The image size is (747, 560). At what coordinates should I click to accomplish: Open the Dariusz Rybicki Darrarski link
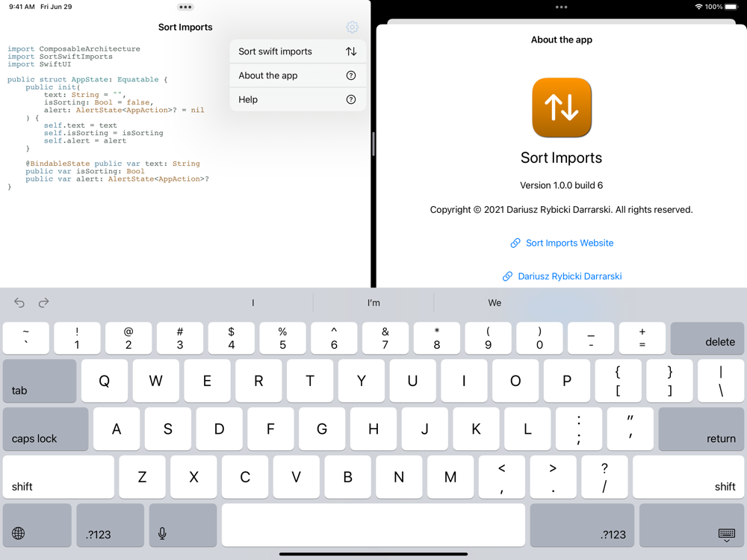(x=562, y=276)
